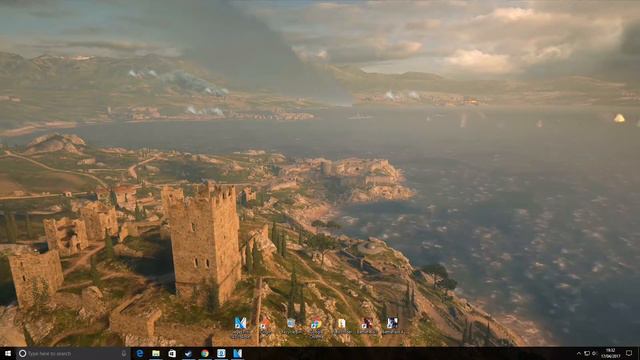Switch to Google Chrome on the taskbar
This screenshot has height=360, width=640.
205,353
